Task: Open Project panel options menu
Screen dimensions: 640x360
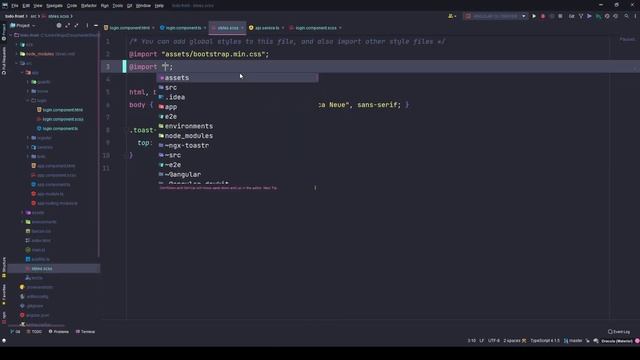Action: pyautogui.click(x=87, y=25)
